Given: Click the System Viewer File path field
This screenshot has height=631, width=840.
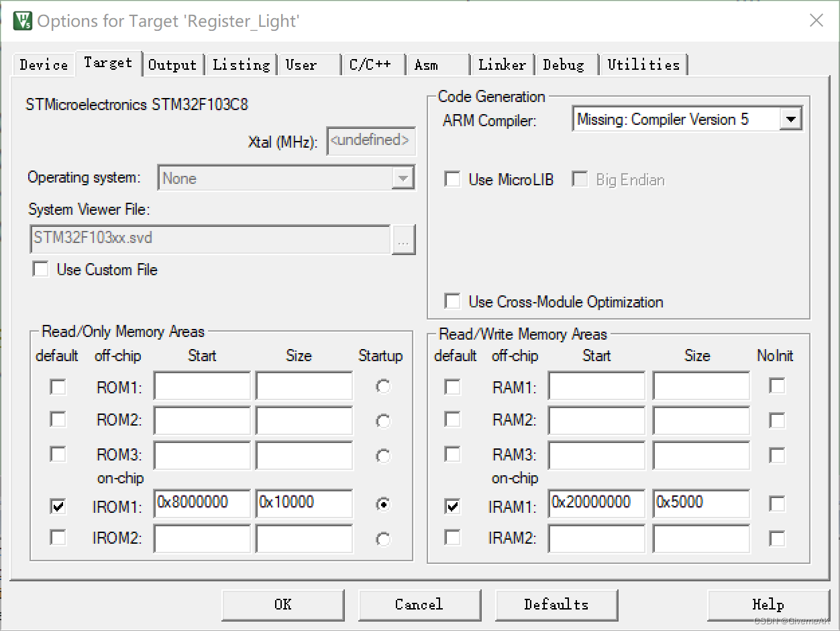Looking at the screenshot, I should [210, 239].
